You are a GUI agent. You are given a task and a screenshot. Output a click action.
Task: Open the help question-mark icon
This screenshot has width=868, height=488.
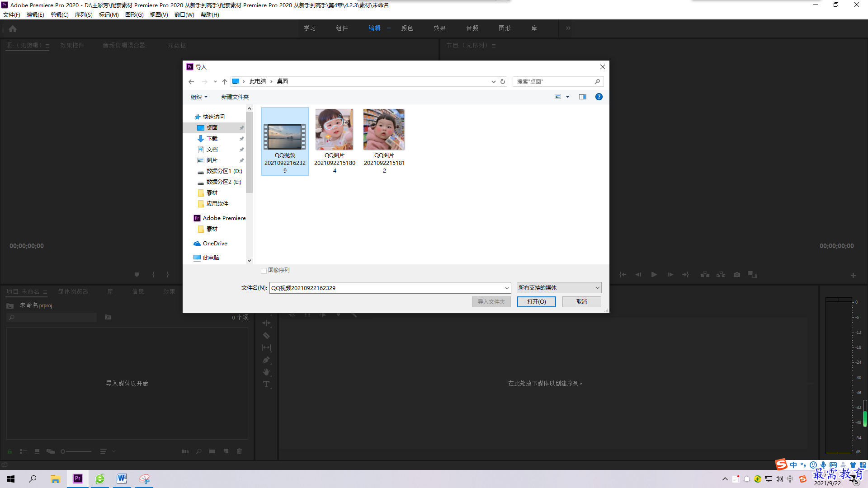[599, 97]
